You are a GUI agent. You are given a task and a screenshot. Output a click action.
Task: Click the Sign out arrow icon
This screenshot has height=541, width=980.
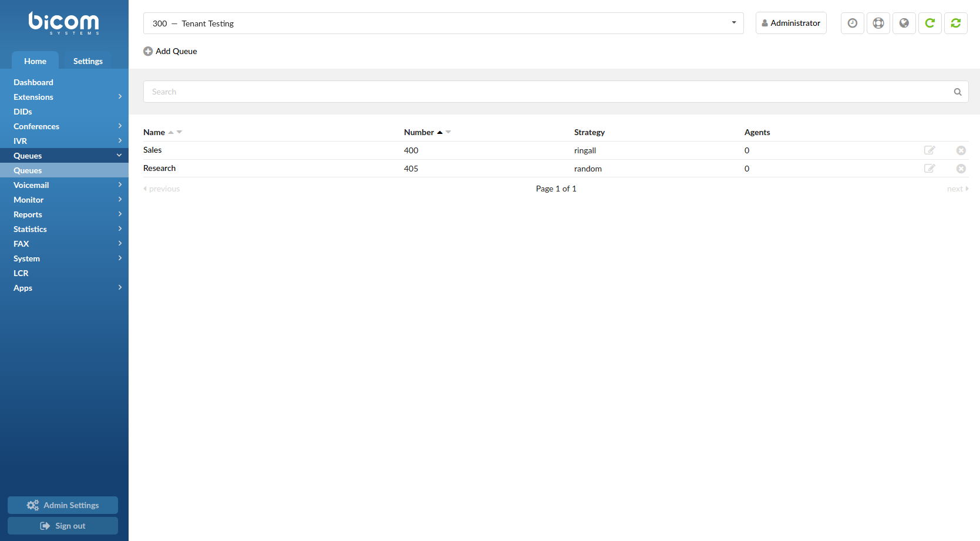(45, 526)
